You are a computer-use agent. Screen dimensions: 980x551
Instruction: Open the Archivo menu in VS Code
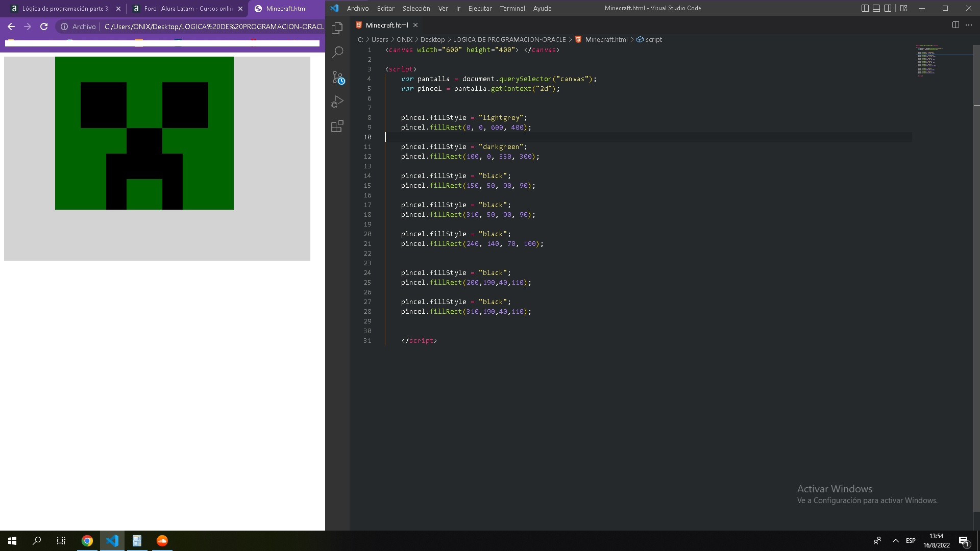pyautogui.click(x=358, y=8)
